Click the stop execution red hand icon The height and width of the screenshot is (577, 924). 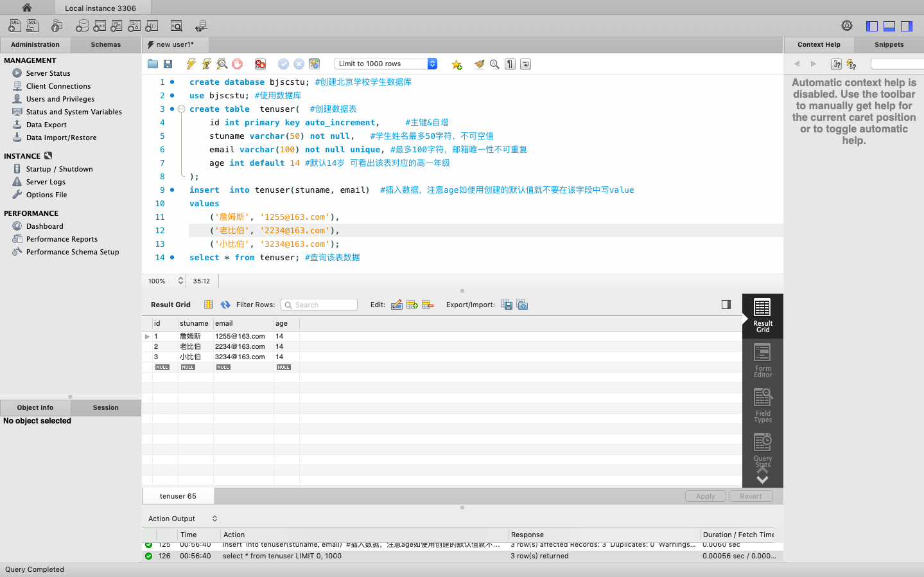pyautogui.click(x=238, y=64)
